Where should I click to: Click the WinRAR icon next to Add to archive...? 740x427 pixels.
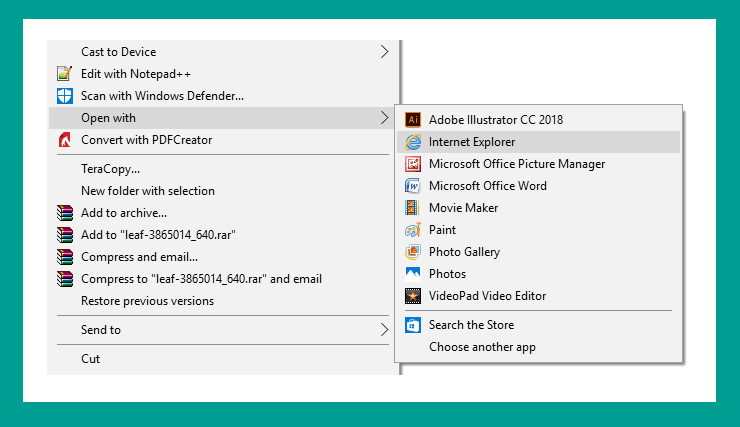(x=65, y=213)
